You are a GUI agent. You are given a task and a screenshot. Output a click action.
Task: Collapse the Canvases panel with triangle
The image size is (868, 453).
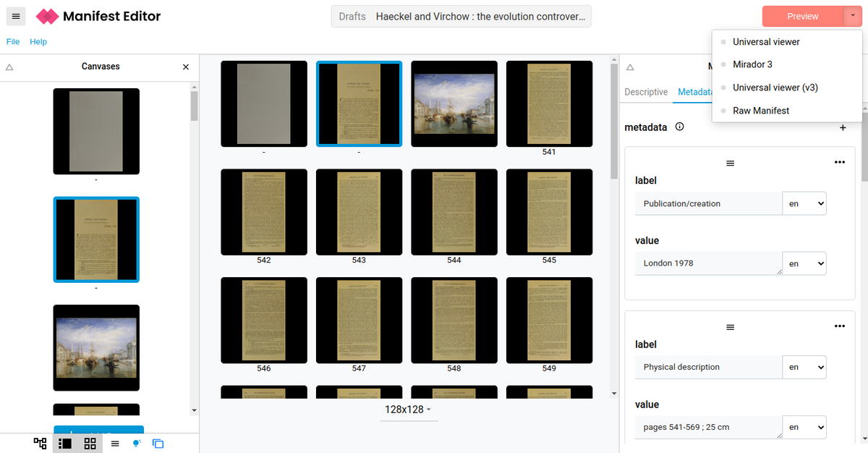coord(9,67)
